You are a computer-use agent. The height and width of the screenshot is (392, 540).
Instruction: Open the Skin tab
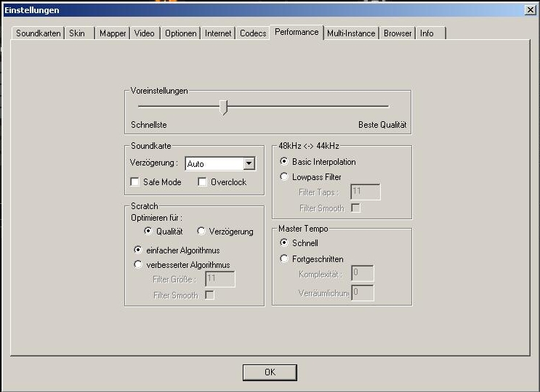[77, 33]
